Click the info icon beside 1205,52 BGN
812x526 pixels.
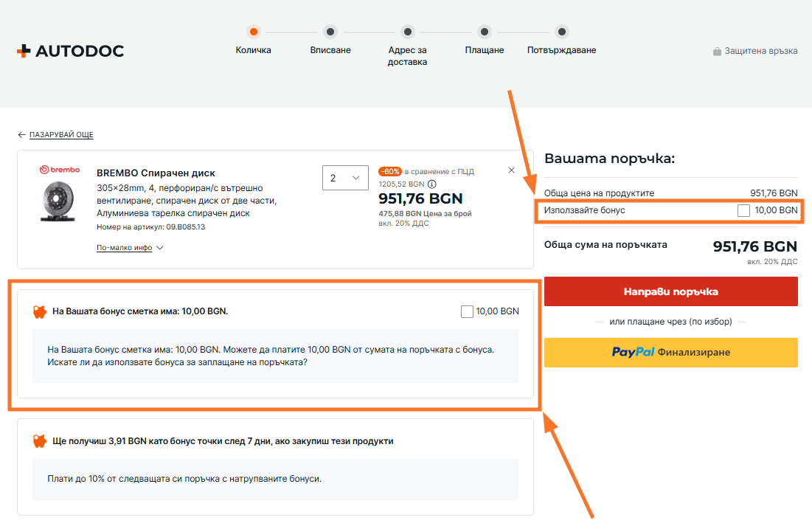[x=432, y=184]
